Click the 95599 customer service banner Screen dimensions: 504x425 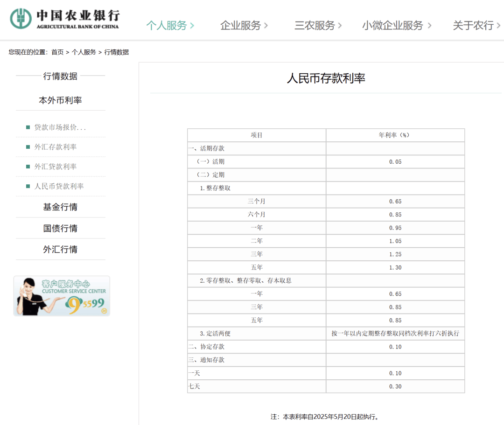click(x=61, y=295)
